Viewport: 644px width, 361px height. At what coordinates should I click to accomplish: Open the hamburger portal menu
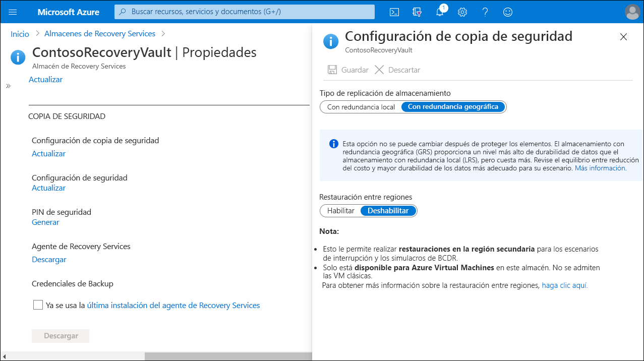pos(12,12)
